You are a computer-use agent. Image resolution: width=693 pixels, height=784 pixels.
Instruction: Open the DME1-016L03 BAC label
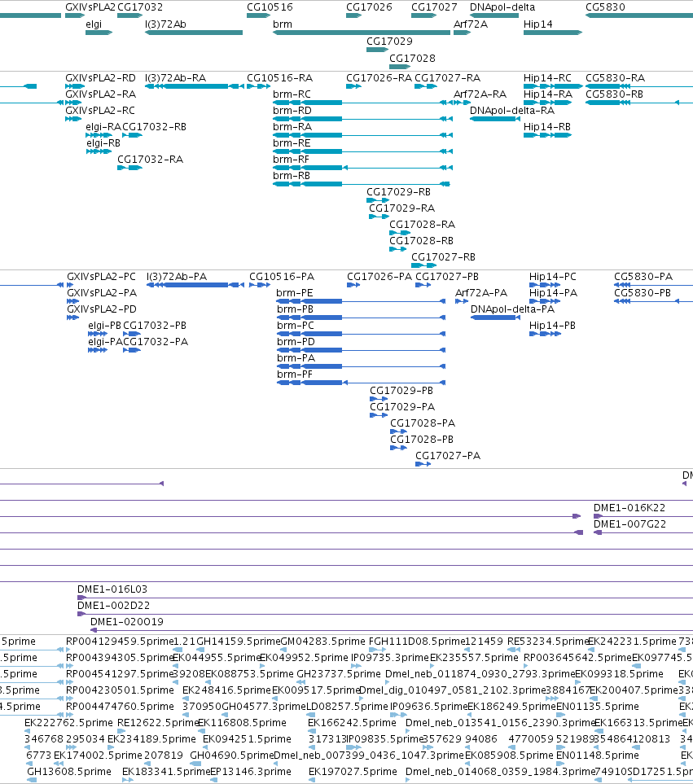(112, 589)
